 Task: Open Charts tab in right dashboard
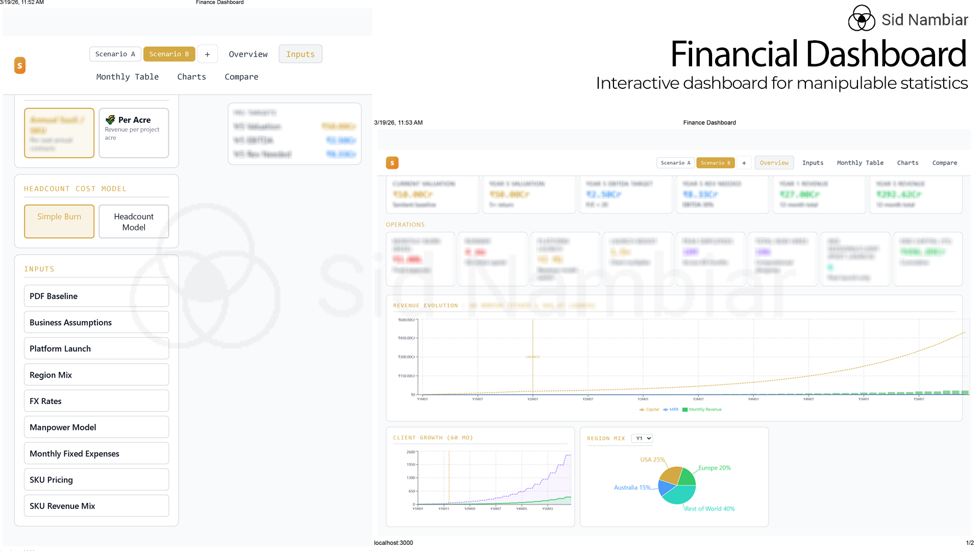click(908, 163)
